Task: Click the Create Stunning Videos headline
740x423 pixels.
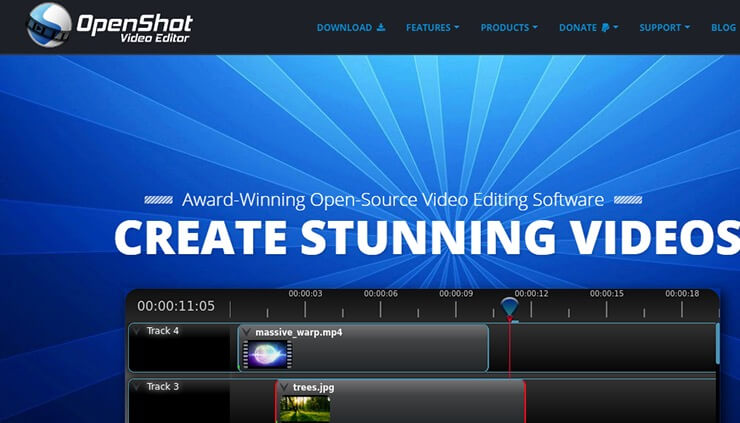Action: [x=427, y=237]
